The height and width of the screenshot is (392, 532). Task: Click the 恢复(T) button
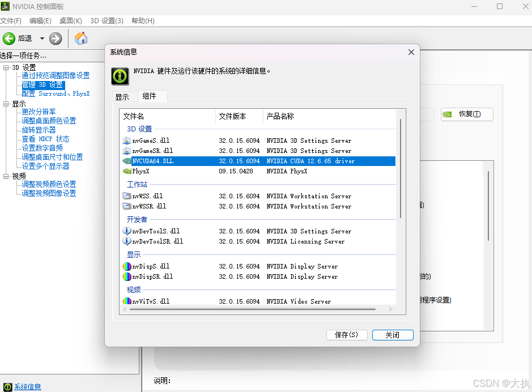(467, 114)
